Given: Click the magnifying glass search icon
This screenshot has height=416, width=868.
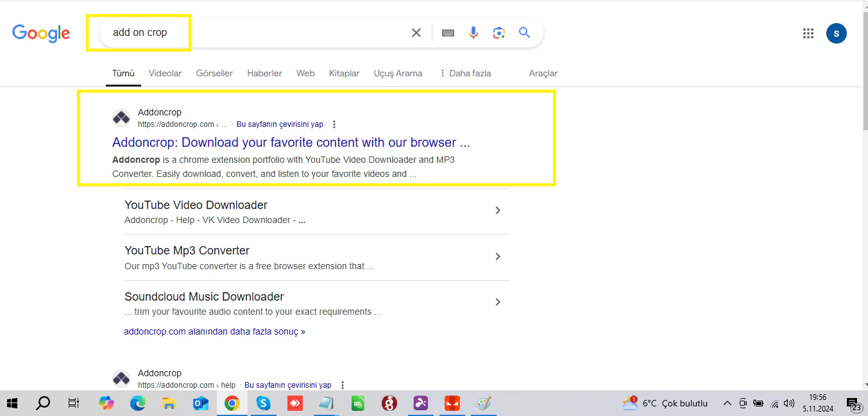Looking at the screenshot, I should 524,32.
